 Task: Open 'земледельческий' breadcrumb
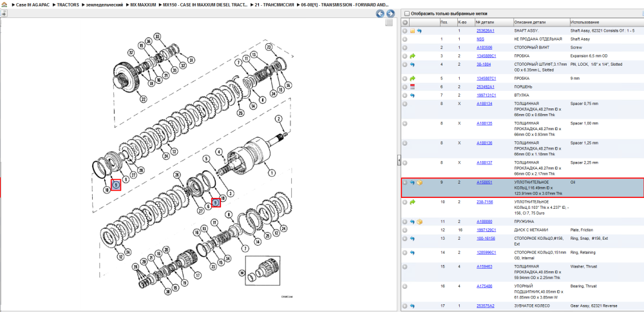click(105, 5)
